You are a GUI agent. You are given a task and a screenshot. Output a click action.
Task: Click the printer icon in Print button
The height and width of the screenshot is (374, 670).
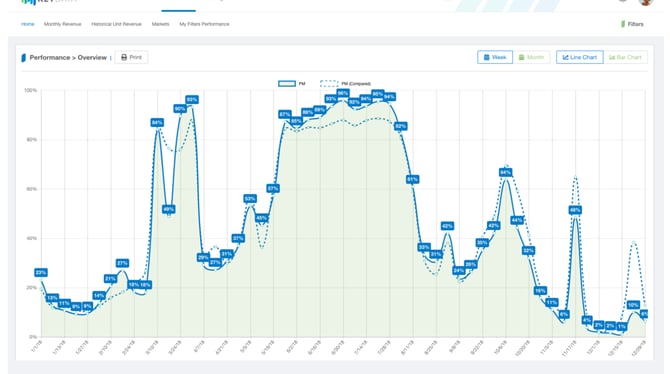pos(124,57)
